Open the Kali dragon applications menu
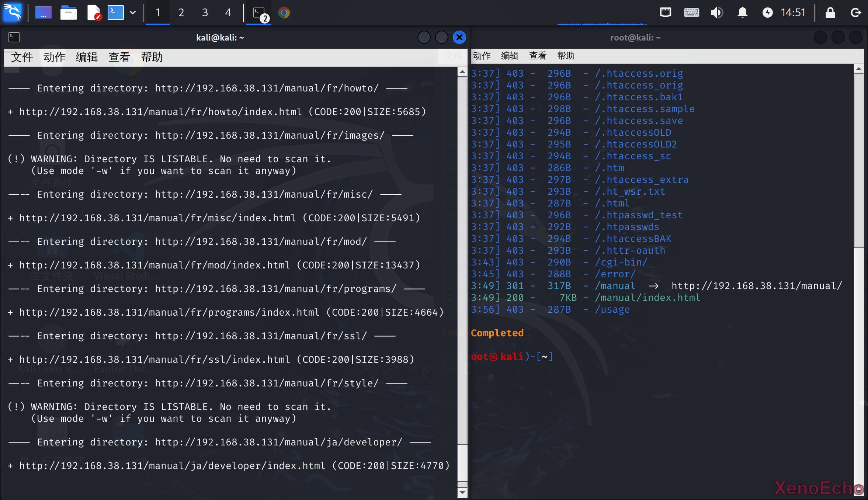Screen dimensions: 868x500 (x=13, y=13)
